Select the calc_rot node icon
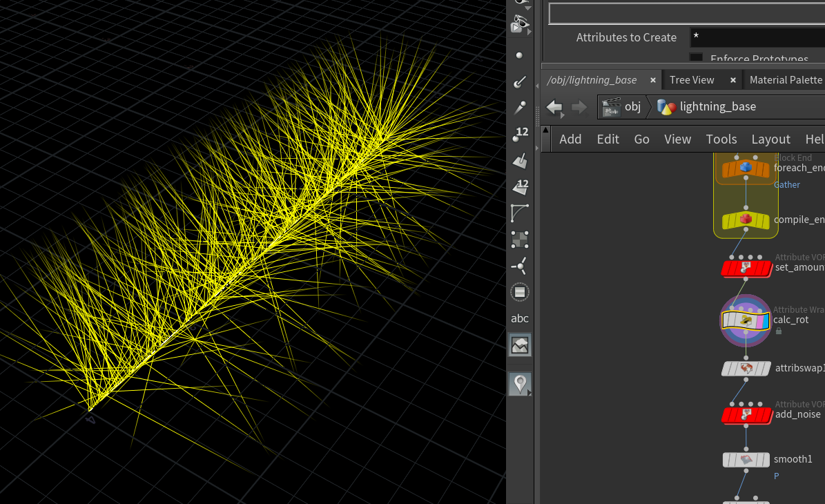825x504 pixels. 746,320
